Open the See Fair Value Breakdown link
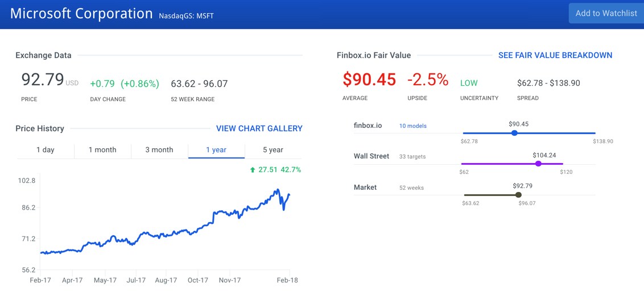 tap(555, 56)
